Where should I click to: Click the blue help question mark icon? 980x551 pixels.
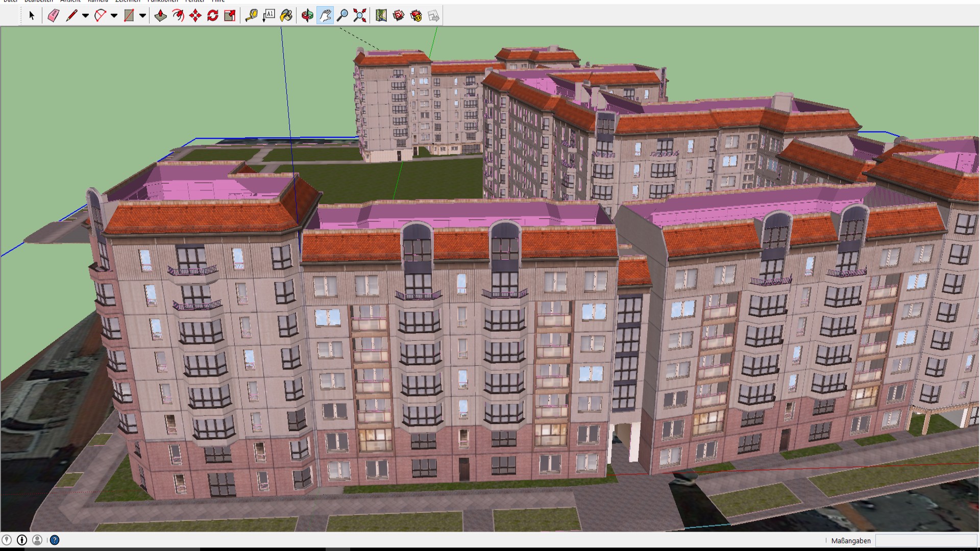pyautogui.click(x=55, y=540)
